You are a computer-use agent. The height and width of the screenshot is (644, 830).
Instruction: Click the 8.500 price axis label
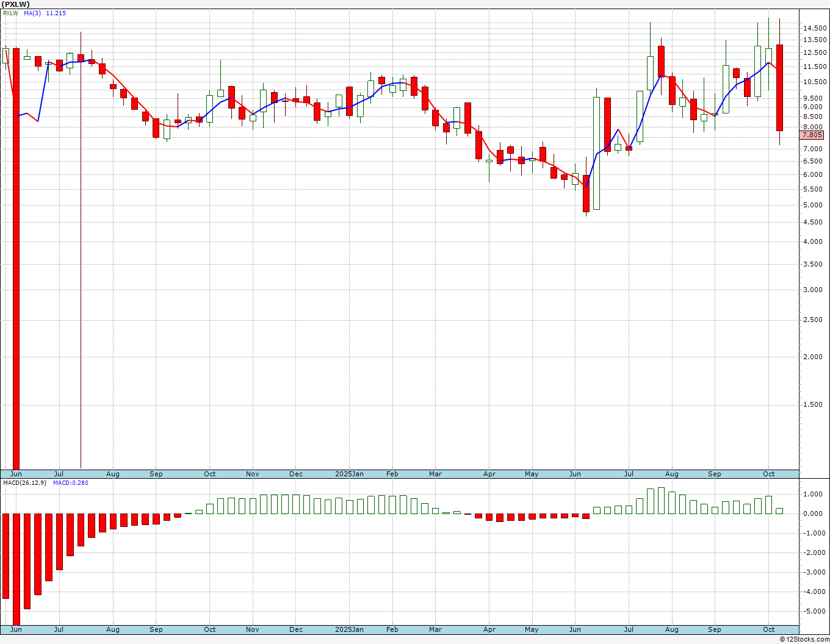(x=814, y=117)
